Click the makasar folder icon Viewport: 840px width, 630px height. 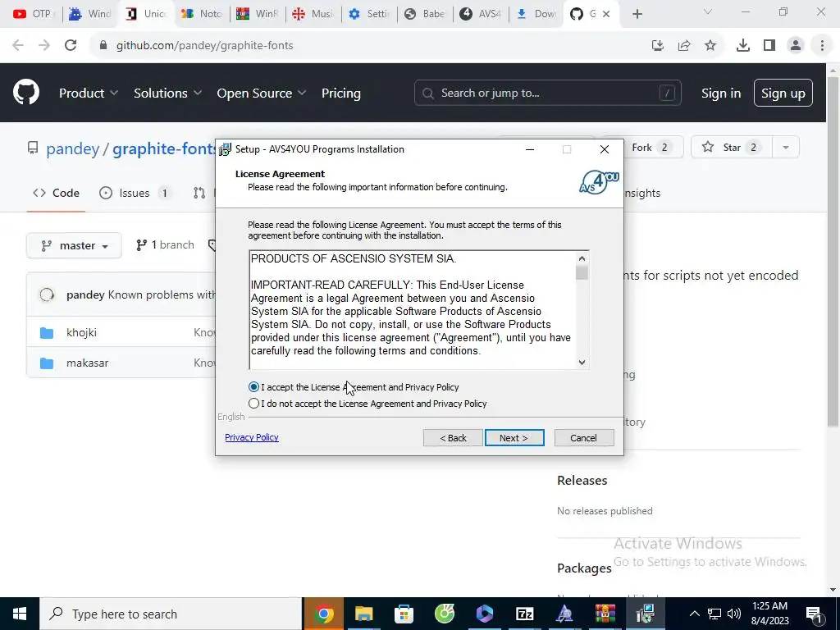[47, 363]
